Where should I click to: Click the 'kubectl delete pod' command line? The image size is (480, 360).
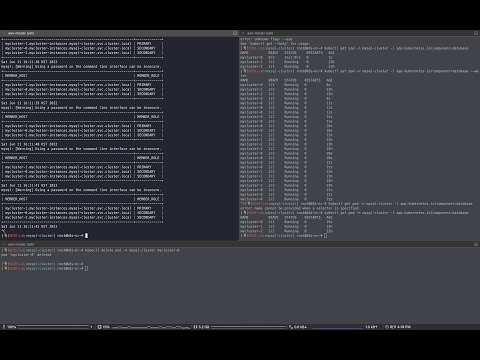coord(90,250)
